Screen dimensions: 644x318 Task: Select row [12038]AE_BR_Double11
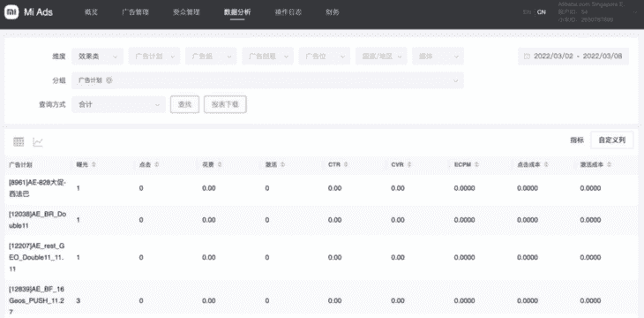(322, 220)
